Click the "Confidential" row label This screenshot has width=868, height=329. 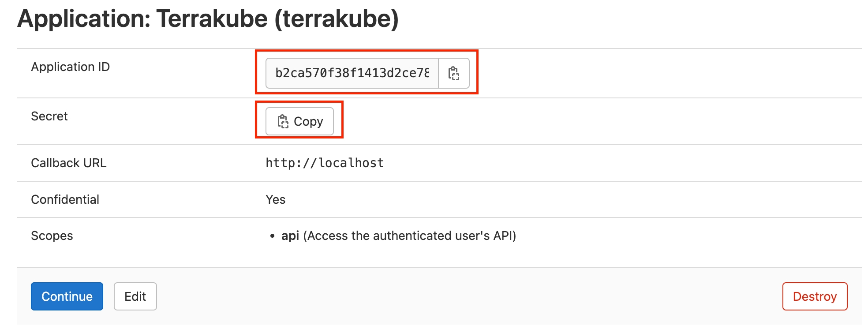pyautogui.click(x=65, y=200)
